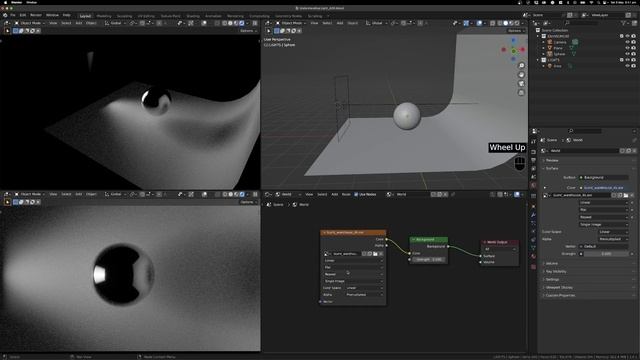640x360 pixels.
Task: Open Object Mode dropdown in the top-left viewport
Action: pyautogui.click(x=30, y=23)
